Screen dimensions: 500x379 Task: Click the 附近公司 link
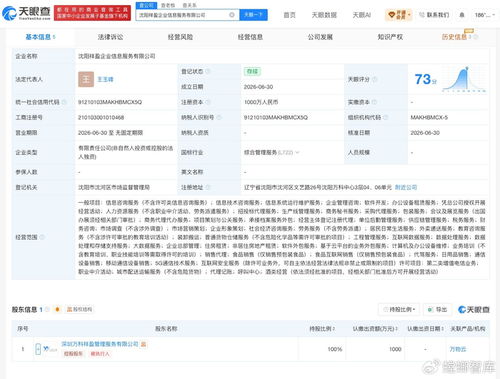pyautogui.click(x=406, y=187)
